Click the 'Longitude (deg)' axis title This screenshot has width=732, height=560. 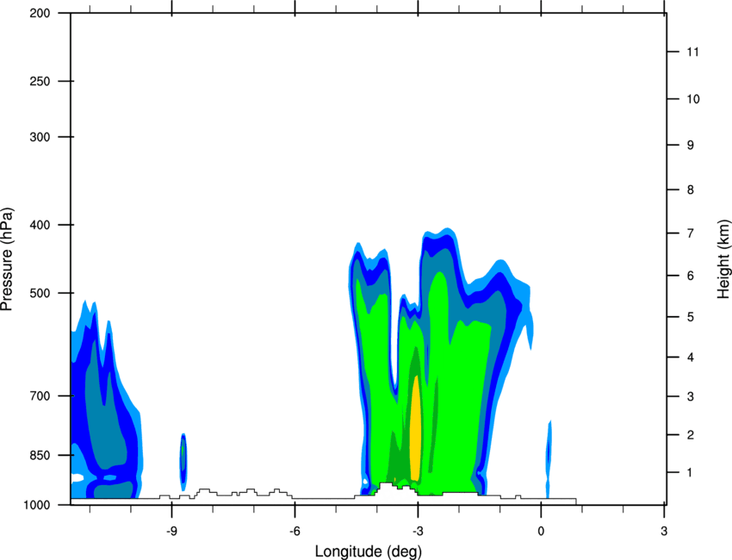pos(369,551)
